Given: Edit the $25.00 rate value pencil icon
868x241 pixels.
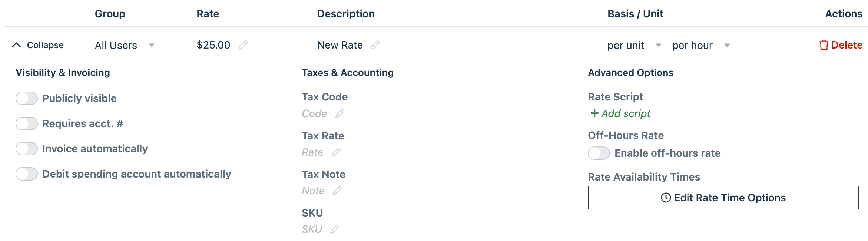Looking at the screenshot, I should [244, 45].
